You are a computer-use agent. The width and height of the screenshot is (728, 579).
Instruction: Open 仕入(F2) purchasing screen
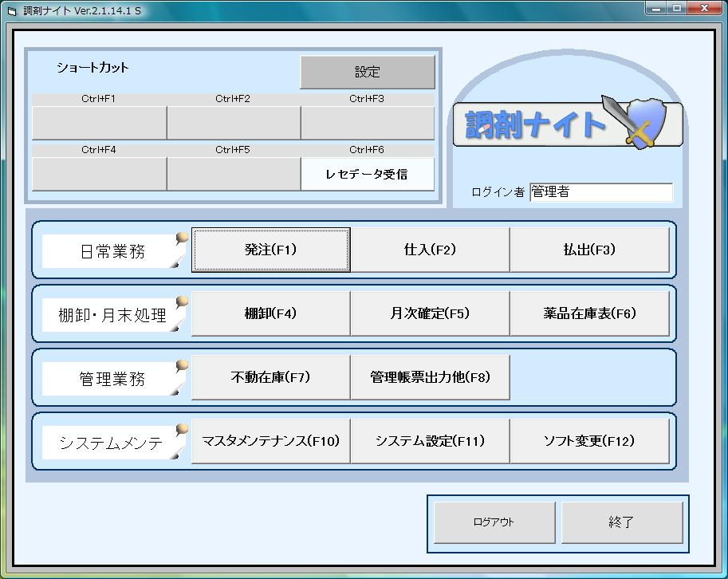pos(430,250)
